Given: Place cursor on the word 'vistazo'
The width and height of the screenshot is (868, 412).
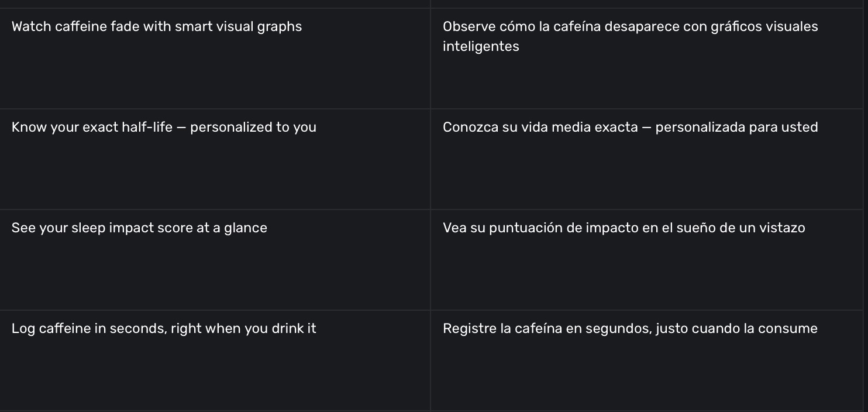Looking at the screenshot, I should (x=782, y=228).
